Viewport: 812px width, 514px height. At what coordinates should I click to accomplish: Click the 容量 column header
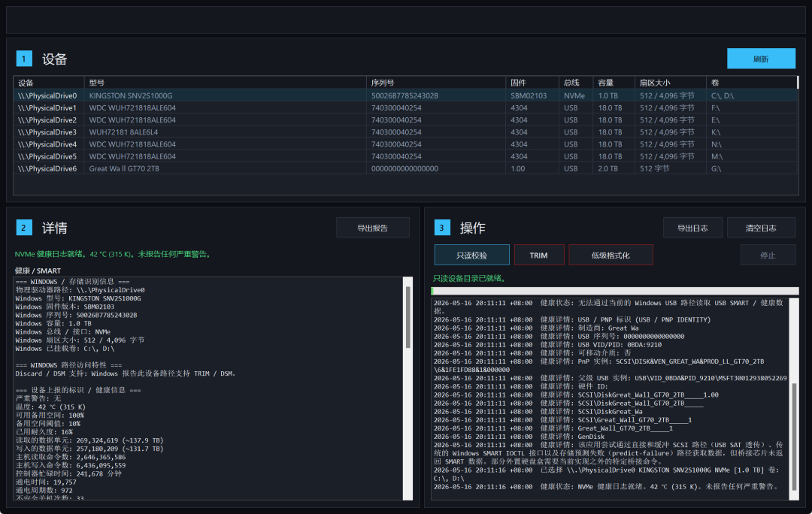click(614, 83)
